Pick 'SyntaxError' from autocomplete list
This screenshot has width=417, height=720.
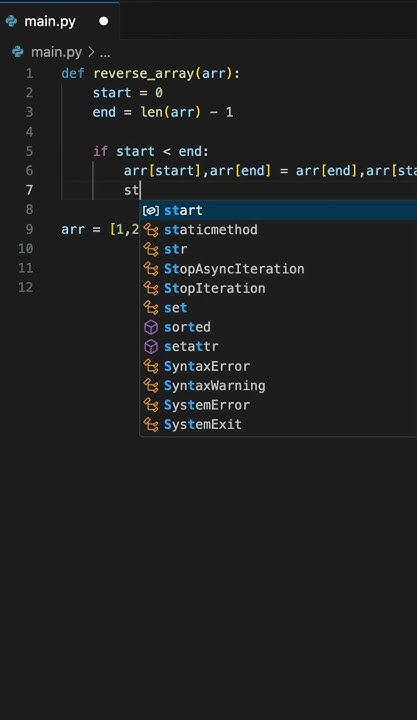pyautogui.click(x=278, y=366)
